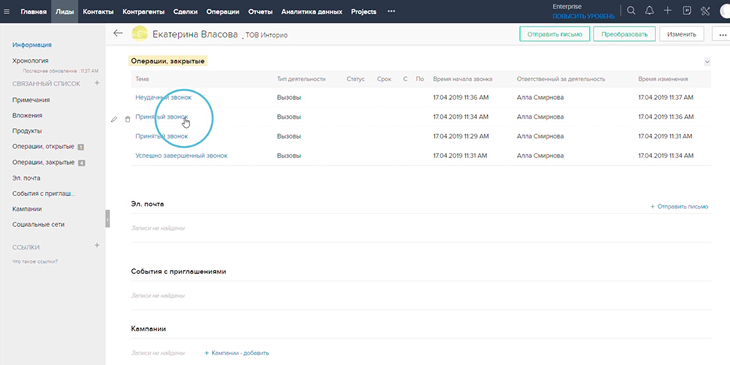The height and width of the screenshot is (365, 730).
Task: Open the Неудачный звонок record
Action: tap(163, 97)
